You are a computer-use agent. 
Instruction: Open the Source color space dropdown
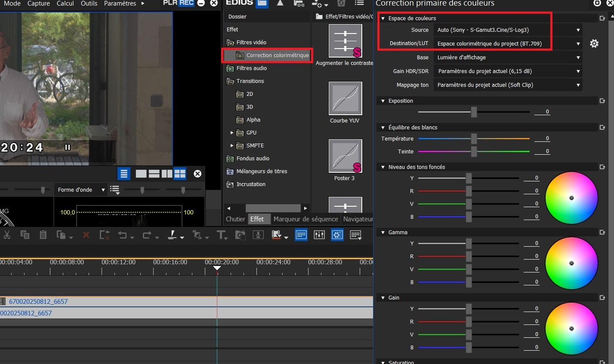(x=509, y=30)
